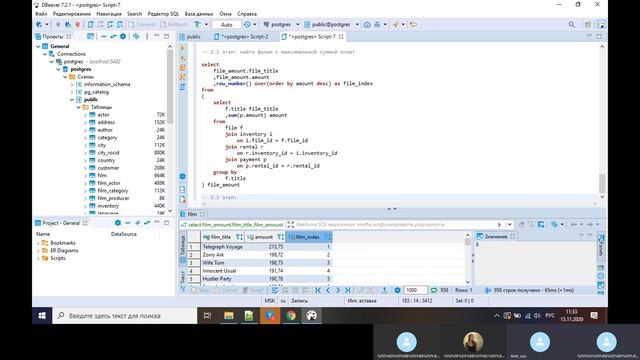The height and width of the screenshot is (360, 640).
Task: Collapse the Таблицы folder node
Action: click(x=78, y=107)
